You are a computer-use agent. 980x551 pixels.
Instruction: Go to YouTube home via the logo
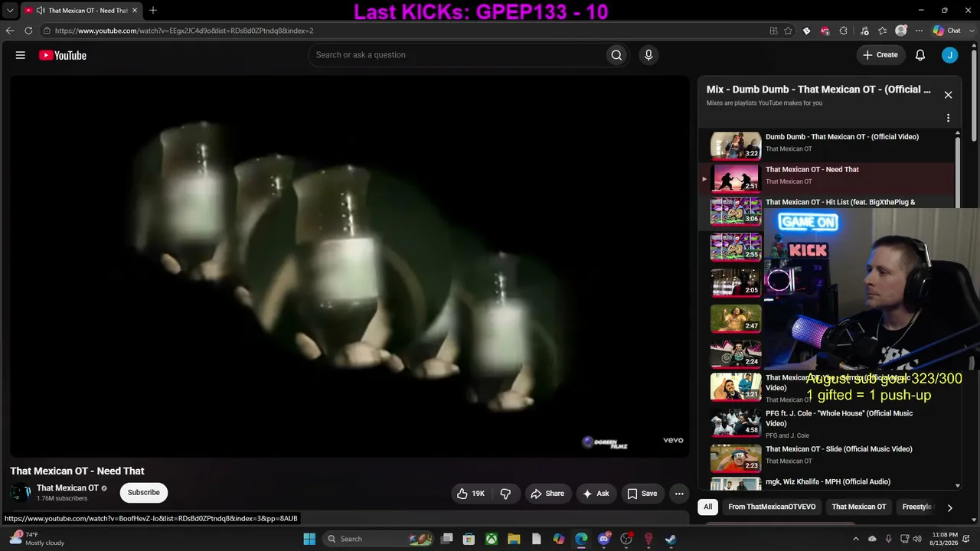coord(63,55)
